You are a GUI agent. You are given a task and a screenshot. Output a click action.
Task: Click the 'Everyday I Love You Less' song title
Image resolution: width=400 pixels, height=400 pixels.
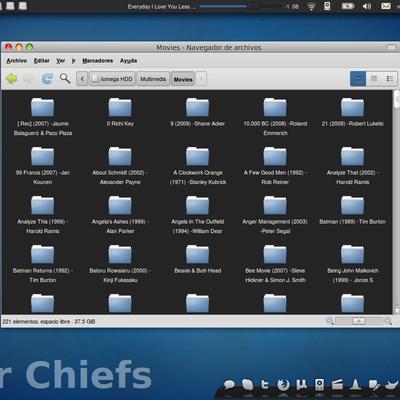pos(161,6)
